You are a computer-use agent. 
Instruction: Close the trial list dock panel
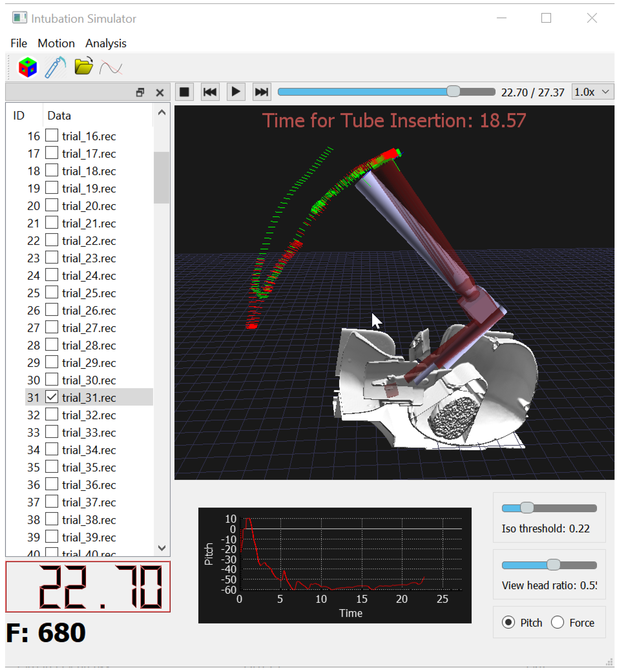[160, 92]
